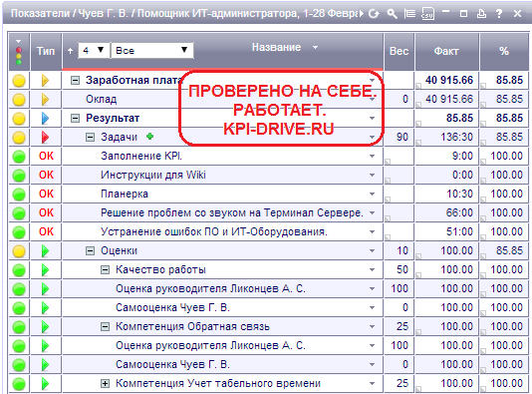Open the Название column header dropdown arrow

[315, 47]
